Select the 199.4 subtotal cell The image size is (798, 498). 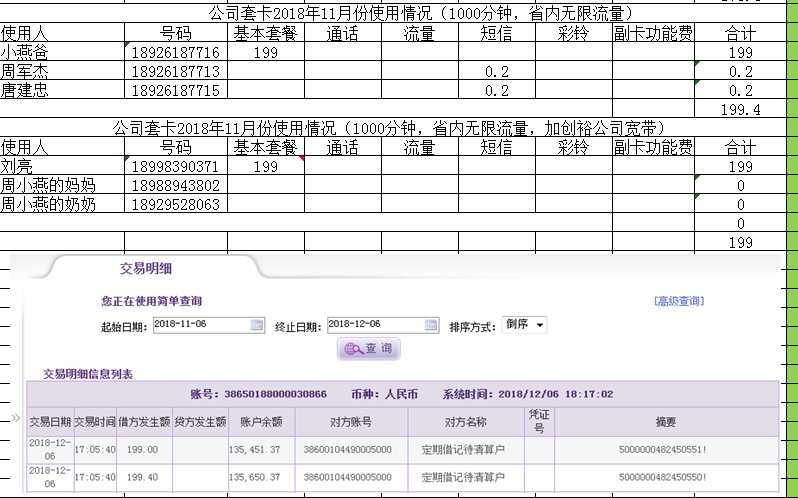[740, 109]
